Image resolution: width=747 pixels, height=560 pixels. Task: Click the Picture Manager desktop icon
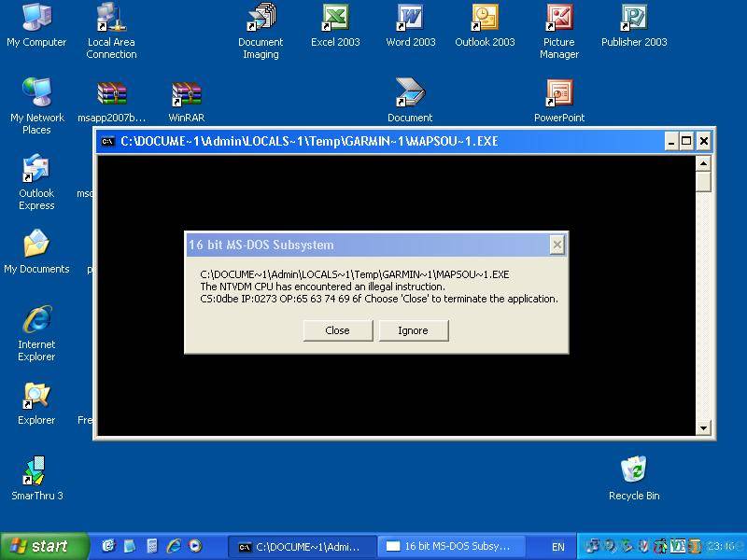click(559, 31)
